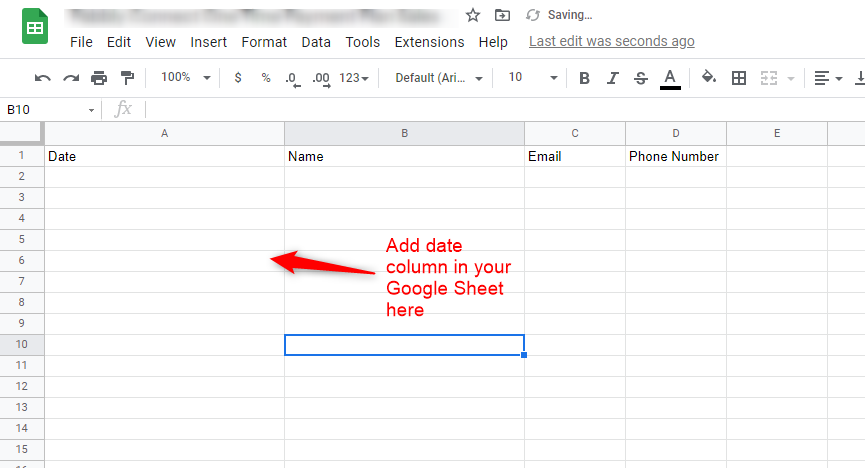
Task: Open horizontal align dropdown
Action: (x=828, y=78)
